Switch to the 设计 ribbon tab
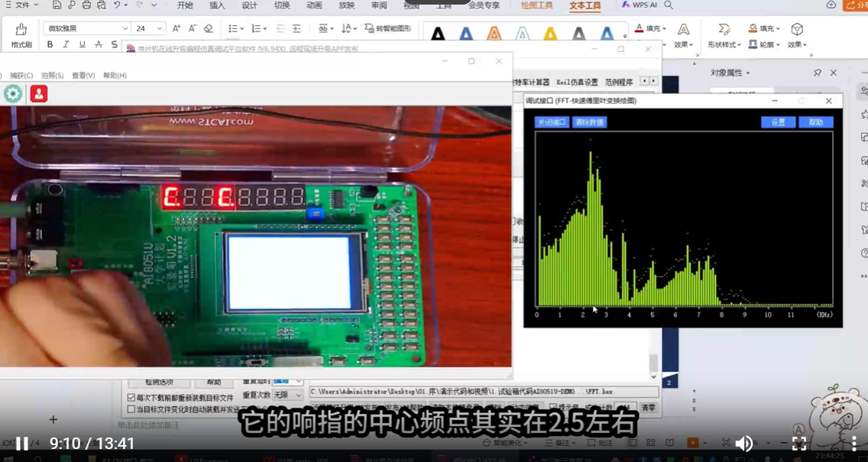Viewport: 868px width, 462px height. click(250, 5)
